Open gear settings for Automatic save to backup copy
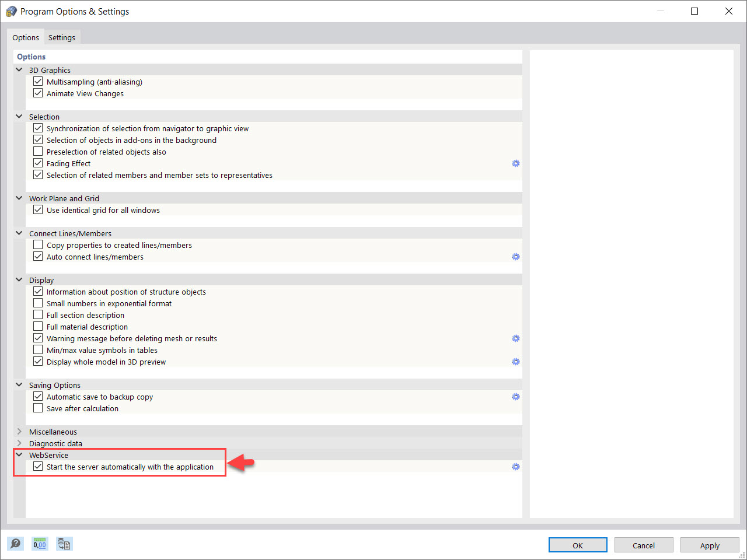 click(x=515, y=397)
